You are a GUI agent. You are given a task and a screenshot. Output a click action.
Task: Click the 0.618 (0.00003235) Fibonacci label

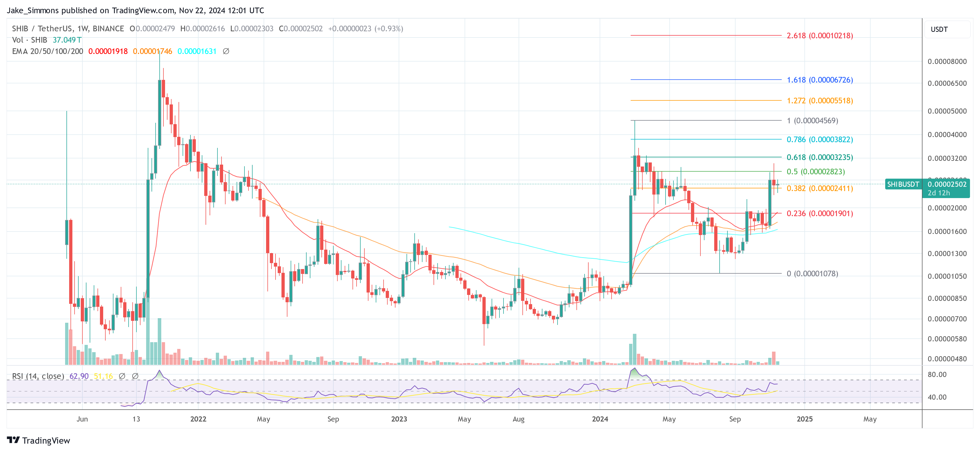[x=820, y=157]
